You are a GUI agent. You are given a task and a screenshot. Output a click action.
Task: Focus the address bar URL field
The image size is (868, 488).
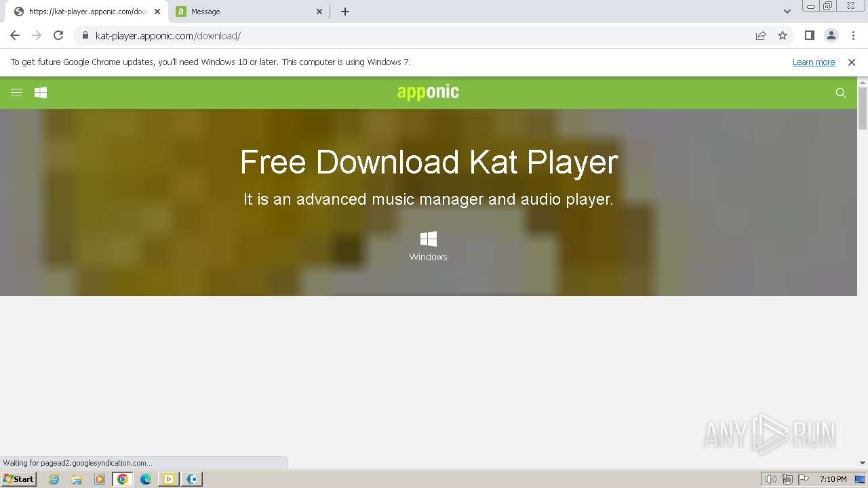coord(420,36)
